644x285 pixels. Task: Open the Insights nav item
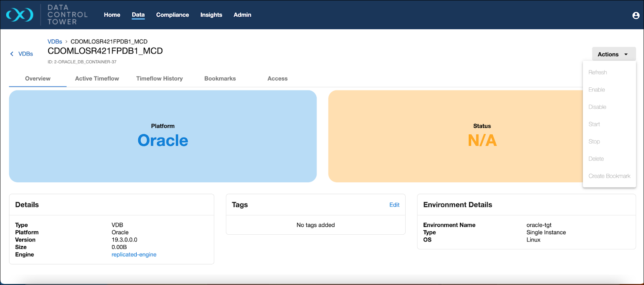pos(211,15)
